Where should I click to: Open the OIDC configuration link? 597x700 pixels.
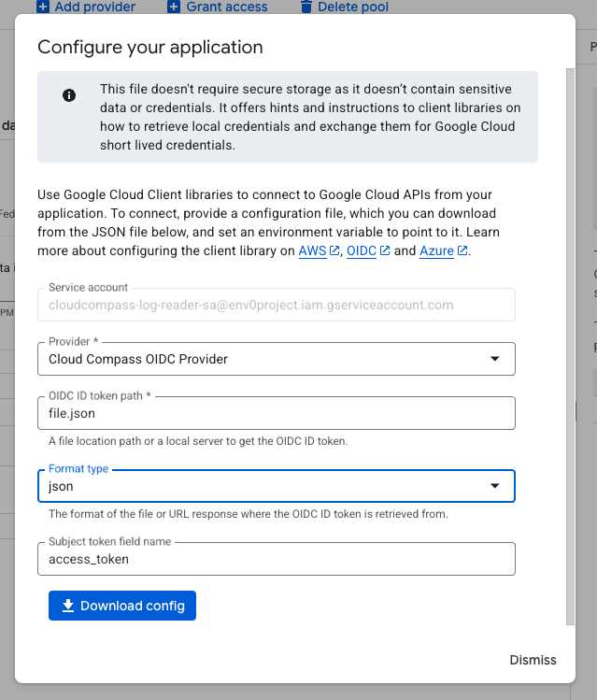tap(362, 250)
